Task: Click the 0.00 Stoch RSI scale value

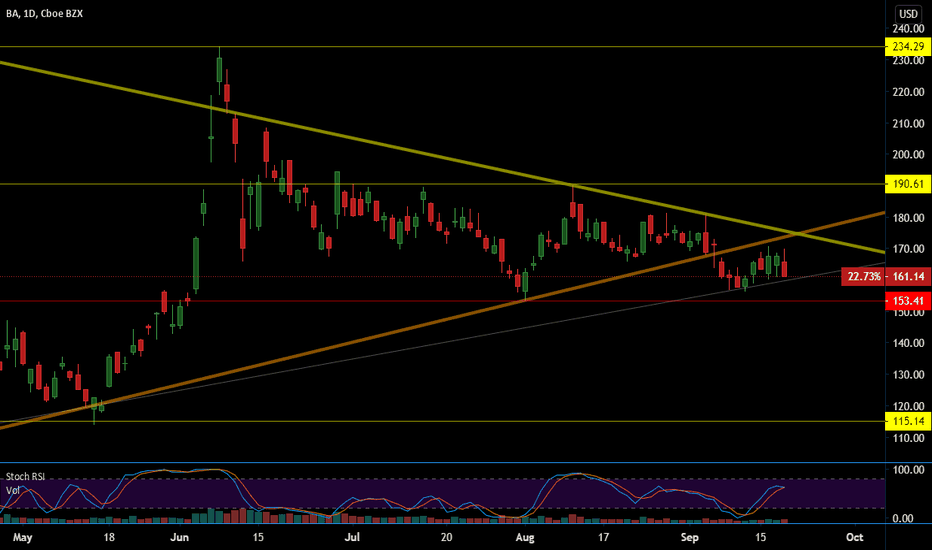Action: [x=903, y=518]
